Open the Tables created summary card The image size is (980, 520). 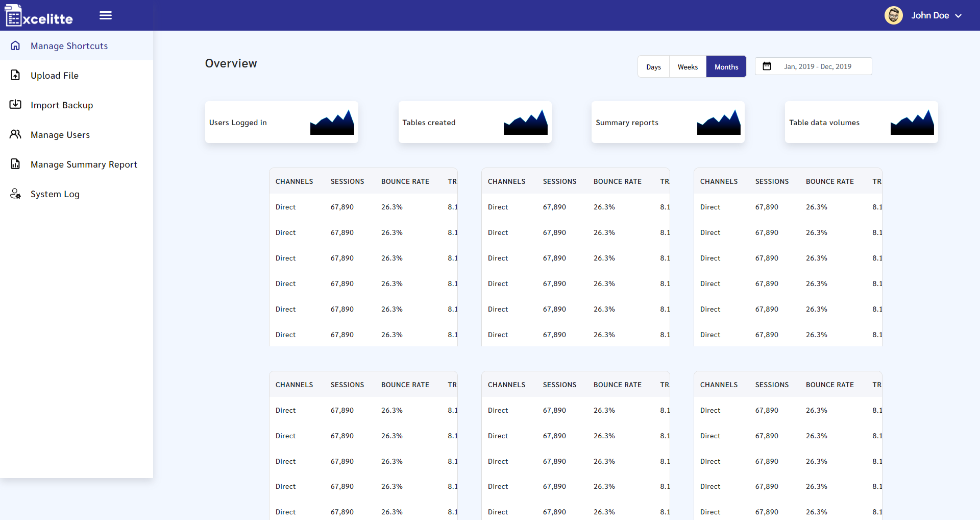pyautogui.click(x=475, y=122)
